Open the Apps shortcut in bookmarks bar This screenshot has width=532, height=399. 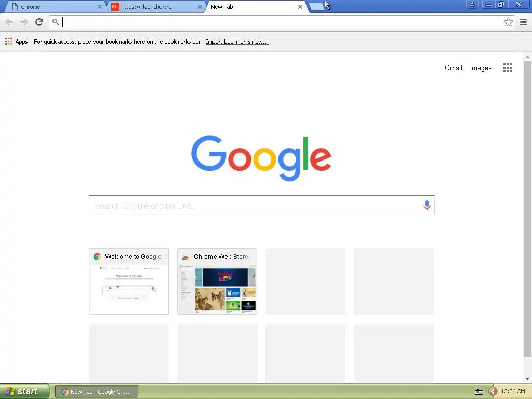pyautogui.click(x=17, y=42)
